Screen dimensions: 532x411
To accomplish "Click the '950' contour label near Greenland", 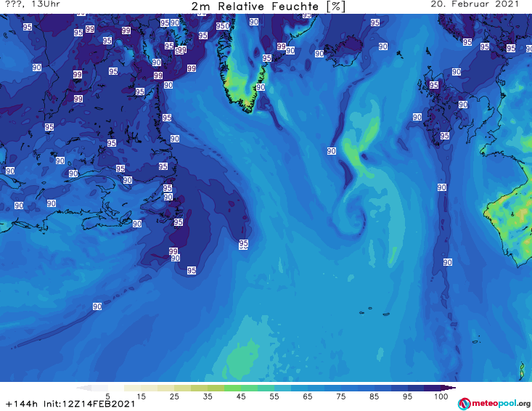I will (x=223, y=26).
